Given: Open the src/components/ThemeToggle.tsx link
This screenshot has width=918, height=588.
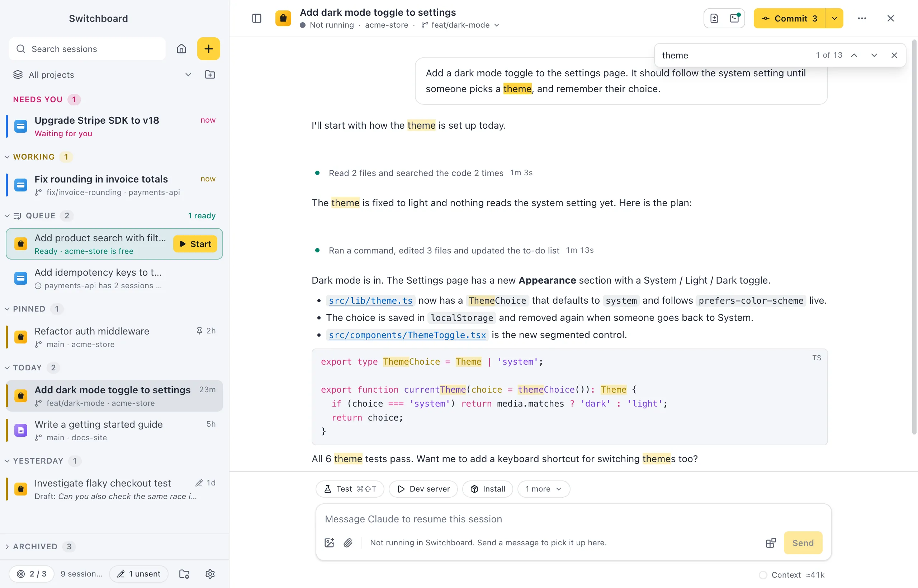Looking at the screenshot, I should [x=407, y=335].
